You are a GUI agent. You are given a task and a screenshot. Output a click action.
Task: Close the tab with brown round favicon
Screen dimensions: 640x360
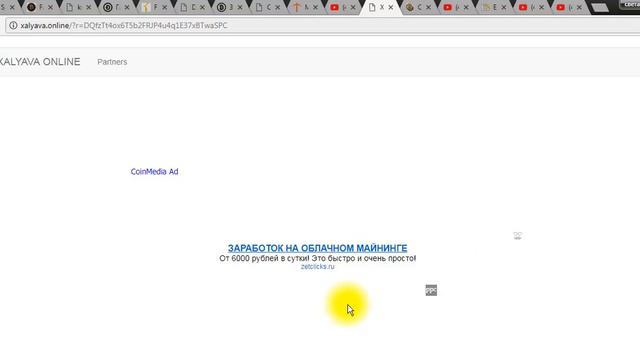tap(51, 7)
